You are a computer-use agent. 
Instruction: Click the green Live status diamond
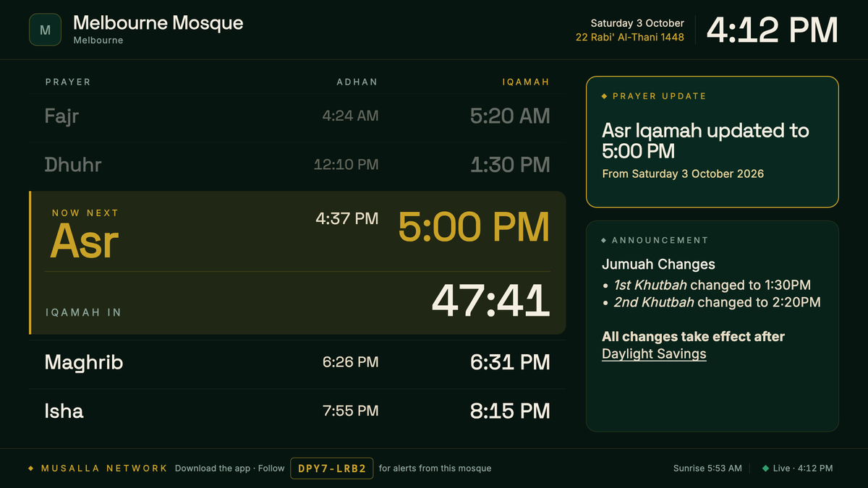pos(765,468)
